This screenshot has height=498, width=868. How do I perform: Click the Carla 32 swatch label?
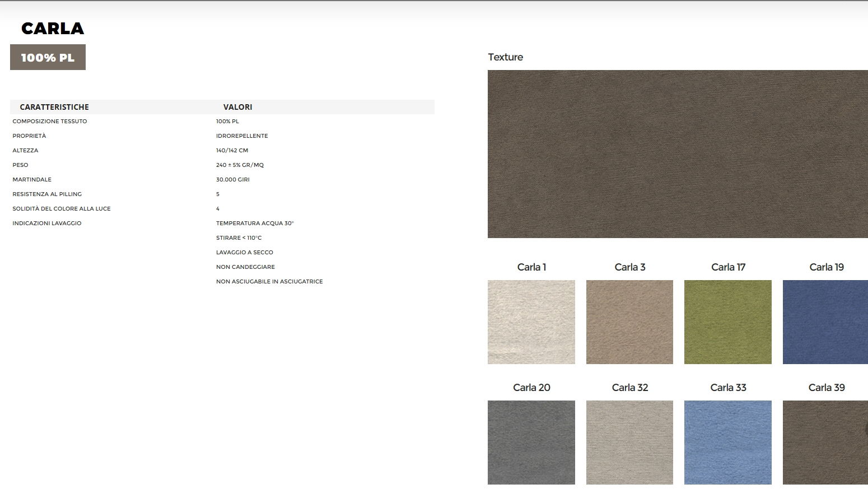(630, 388)
